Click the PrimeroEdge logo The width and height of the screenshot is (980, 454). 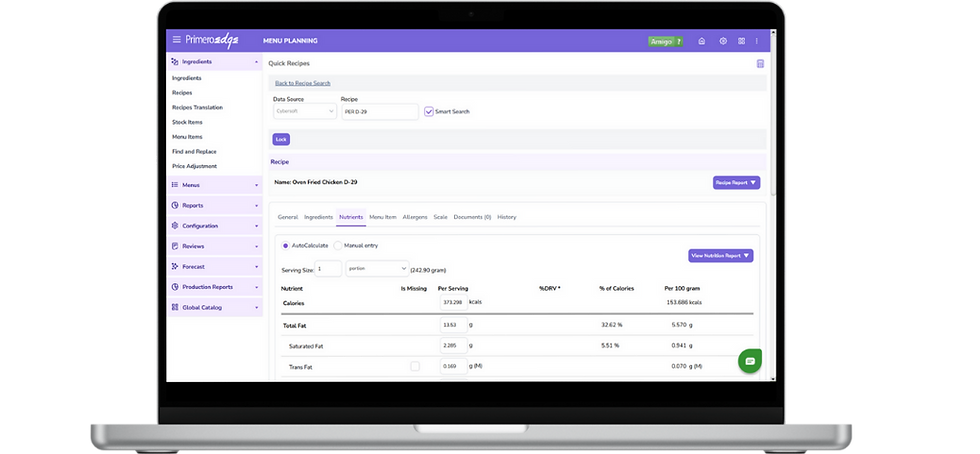pyautogui.click(x=212, y=41)
